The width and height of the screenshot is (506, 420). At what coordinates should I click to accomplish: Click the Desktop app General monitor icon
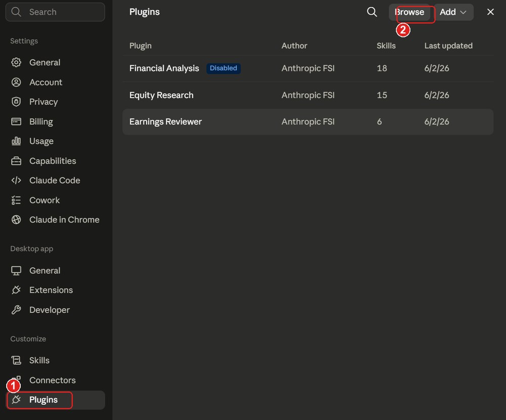tap(16, 271)
